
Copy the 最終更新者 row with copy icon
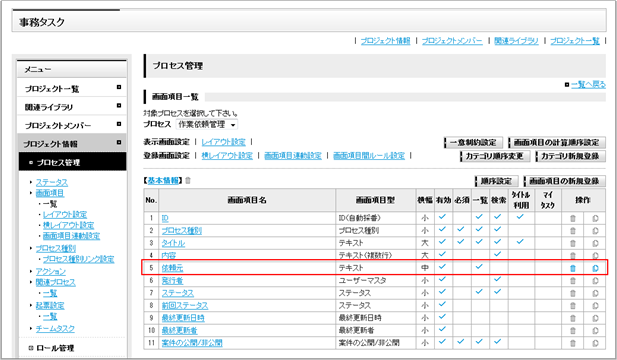tap(595, 330)
